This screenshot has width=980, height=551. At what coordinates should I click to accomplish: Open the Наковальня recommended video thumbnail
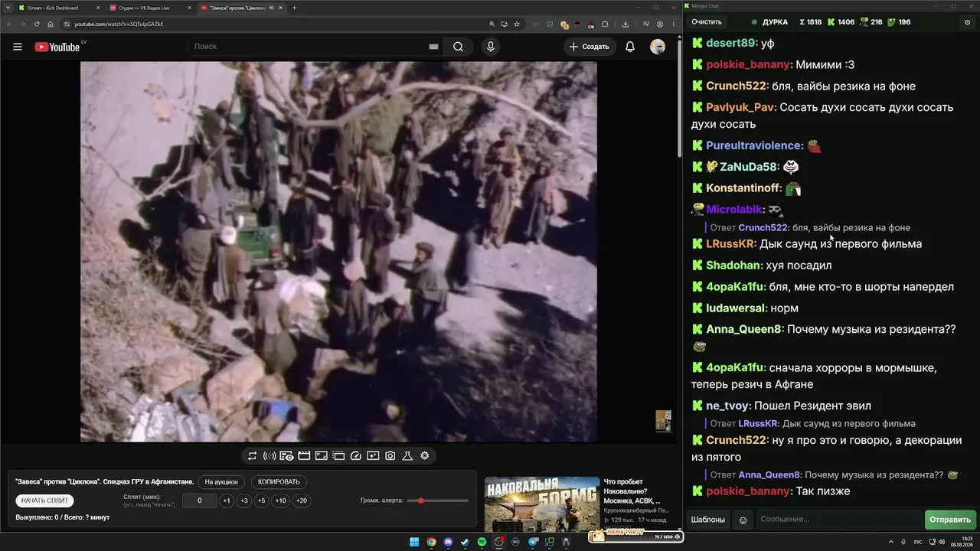pyautogui.click(x=541, y=505)
